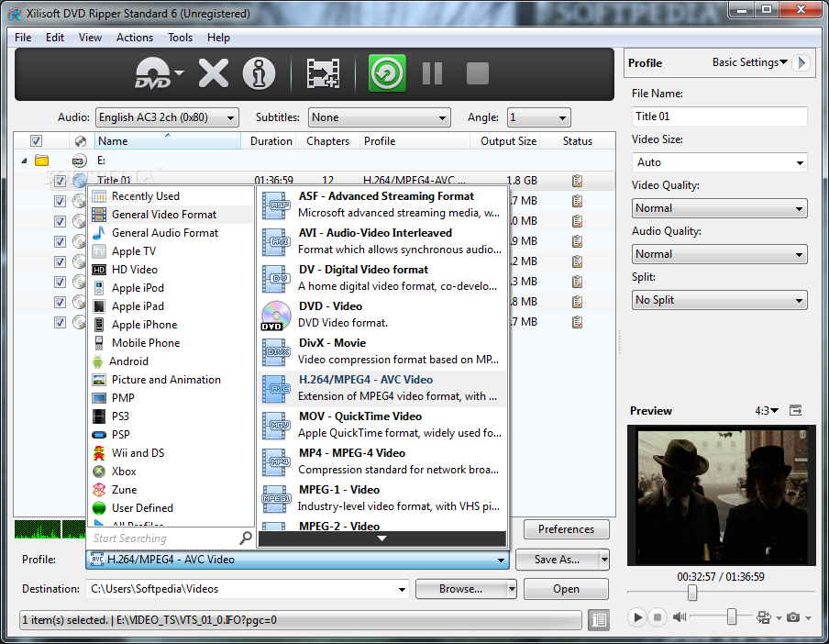The height and width of the screenshot is (644, 829).
Task: Click the Open DVD toolbar icon
Action: (x=153, y=73)
